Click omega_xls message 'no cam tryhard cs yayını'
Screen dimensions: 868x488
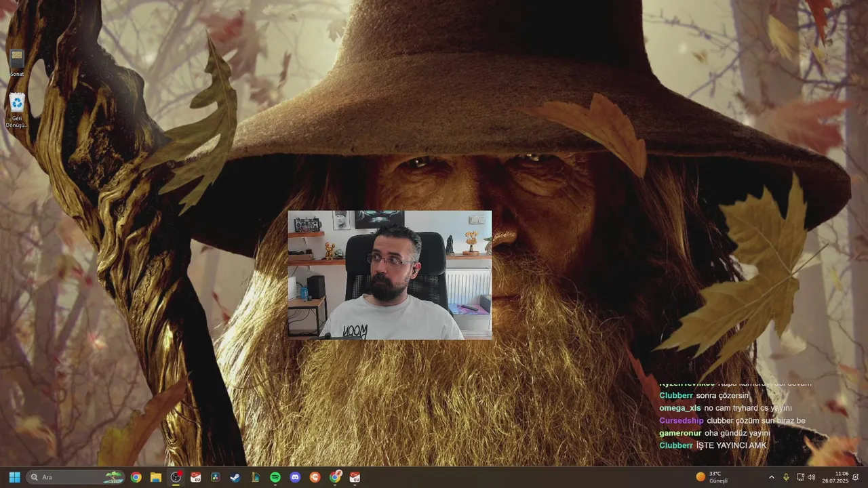[748, 408]
